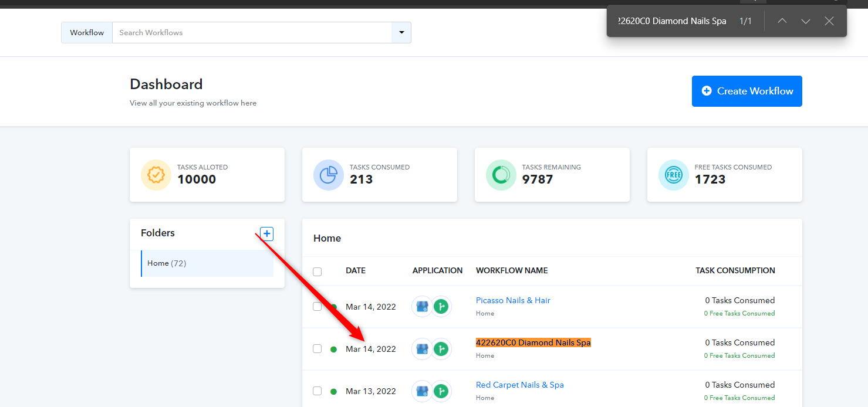The width and height of the screenshot is (868, 407).
Task: Click the Tasks Remaining ring icon
Action: [x=501, y=175]
